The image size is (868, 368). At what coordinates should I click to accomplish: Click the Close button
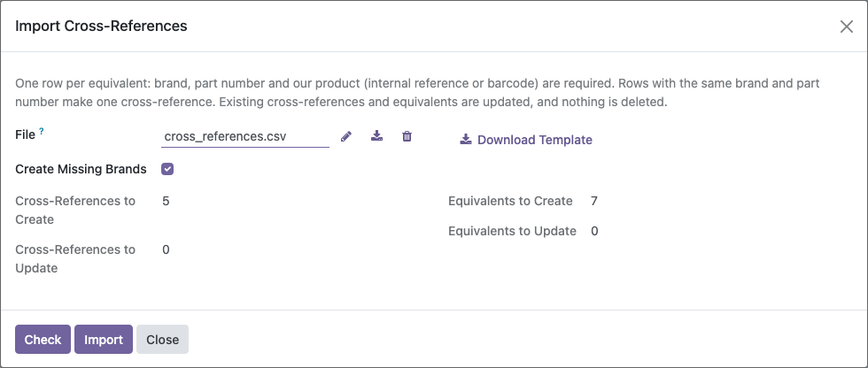(x=162, y=340)
